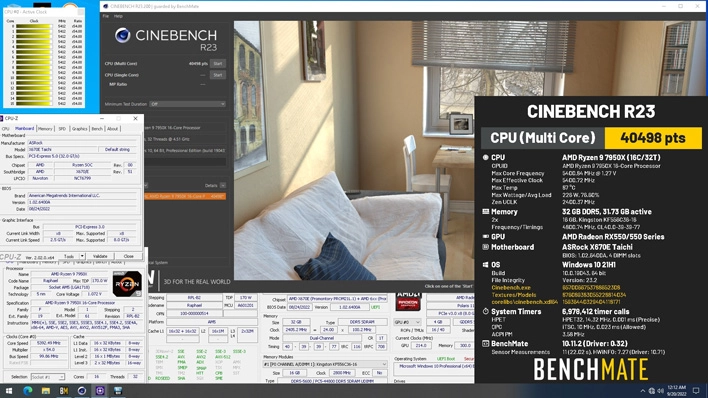Click AMD Ryzen 9 7950X in BenchMate panel

coord(611,158)
